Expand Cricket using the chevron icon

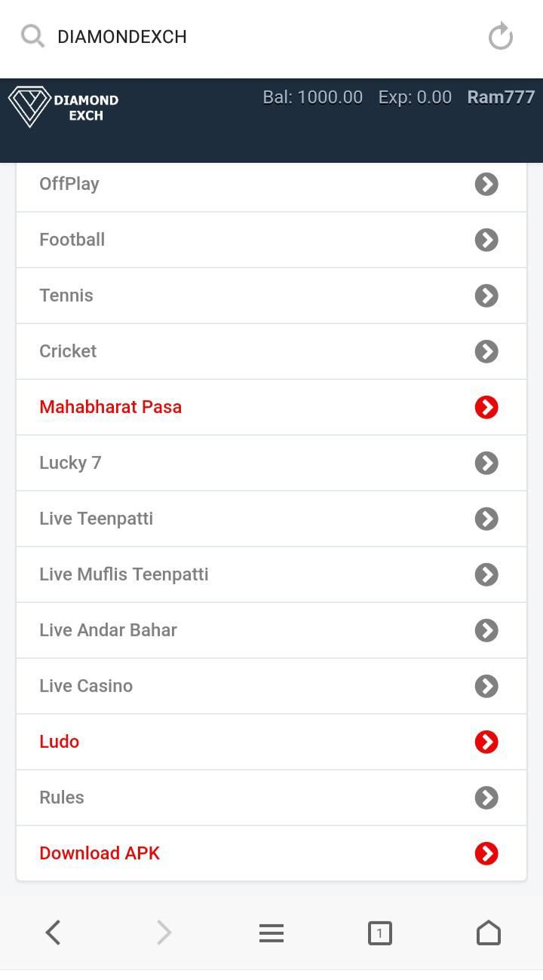[486, 351]
